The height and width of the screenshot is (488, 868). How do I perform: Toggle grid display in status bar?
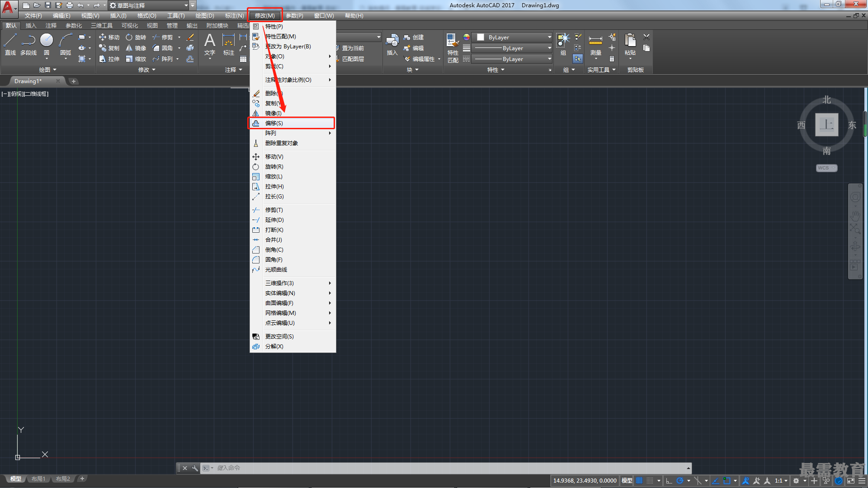(639, 481)
